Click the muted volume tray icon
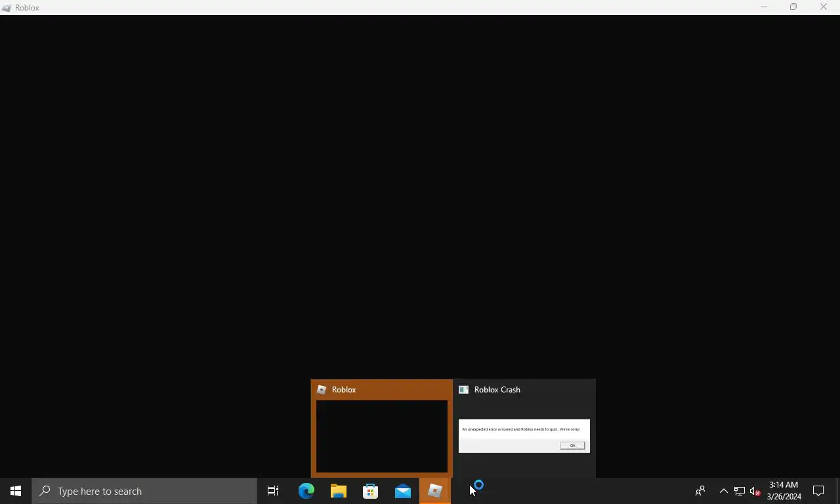 (755, 491)
